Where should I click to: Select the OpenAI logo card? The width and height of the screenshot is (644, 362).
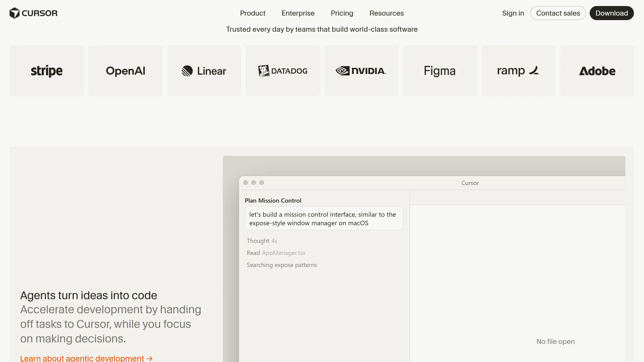point(126,71)
